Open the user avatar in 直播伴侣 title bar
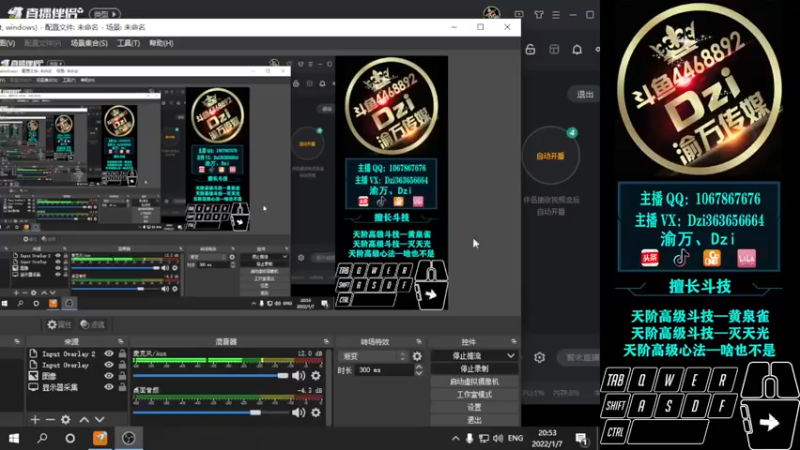800x450 pixels. [x=491, y=13]
